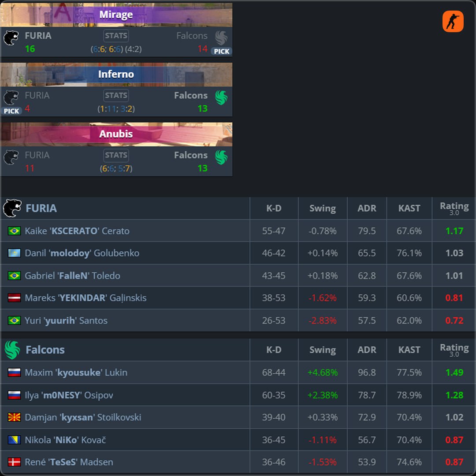Open player link Maxim 'kyousuke' Lukin
476x476 pixels.
tap(76, 372)
